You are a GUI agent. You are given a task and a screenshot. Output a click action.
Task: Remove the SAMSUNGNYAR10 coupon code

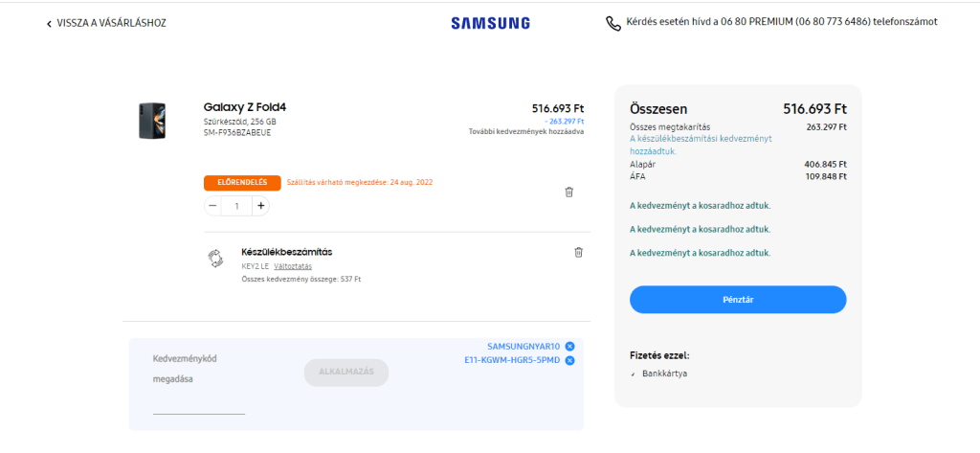(x=570, y=346)
